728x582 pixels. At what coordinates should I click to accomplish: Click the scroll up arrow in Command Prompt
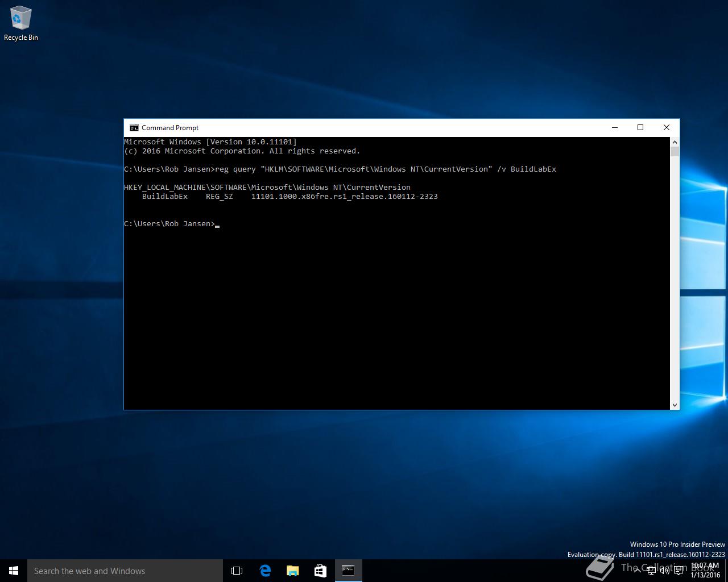675,142
